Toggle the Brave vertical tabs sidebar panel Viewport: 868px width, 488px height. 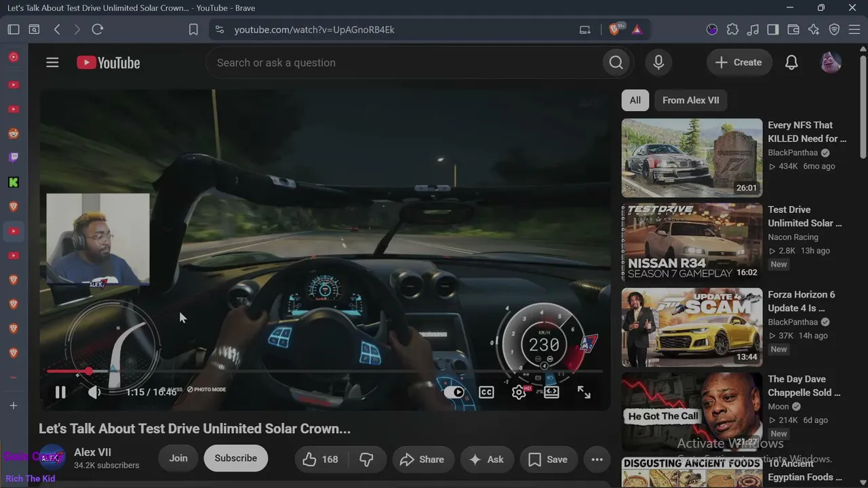[x=14, y=29]
